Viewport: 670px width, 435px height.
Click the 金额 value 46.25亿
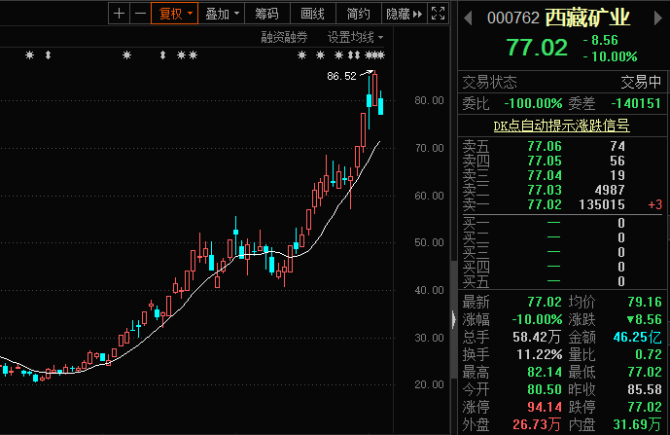pyautogui.click(x=638, y=337)
